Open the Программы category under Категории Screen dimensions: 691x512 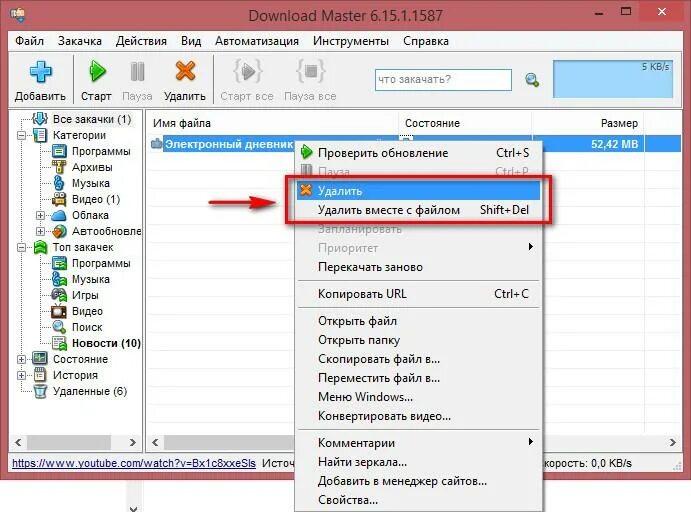coord(101,152)
